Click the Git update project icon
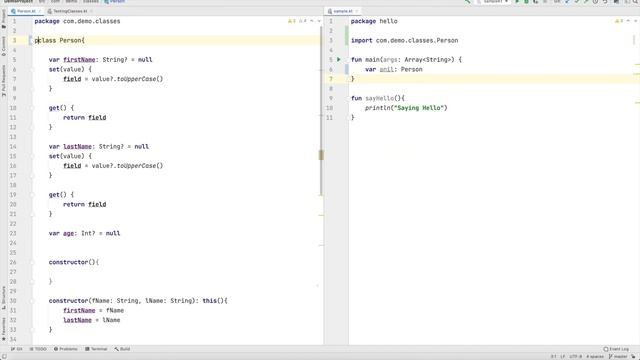 (x=567, y=2)
